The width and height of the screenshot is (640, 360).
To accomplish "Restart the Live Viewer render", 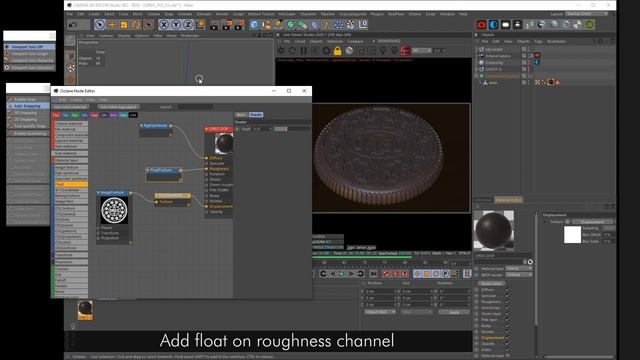I will click(x=292, y=51).
